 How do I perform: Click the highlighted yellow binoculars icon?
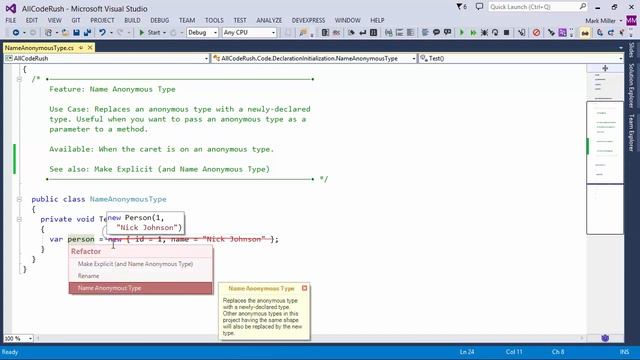pos(585,33)
